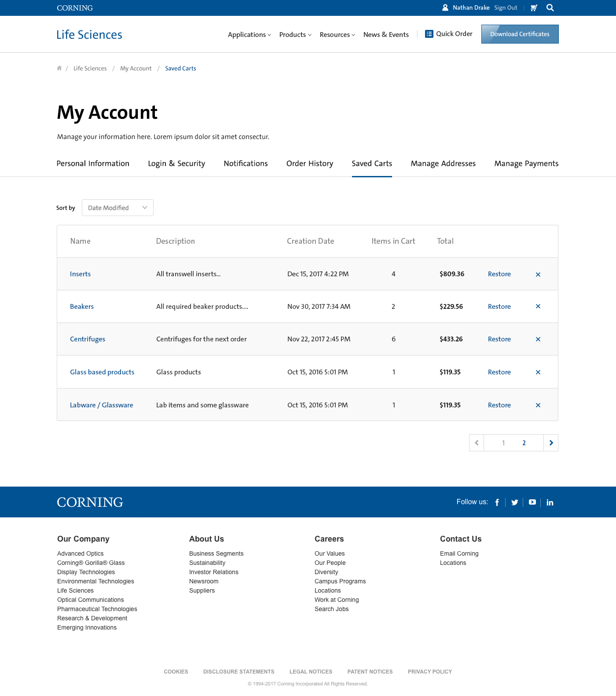Click the Life Sciences site title
This screenshot has height=696, width=616.
click(x=89, y=35)
